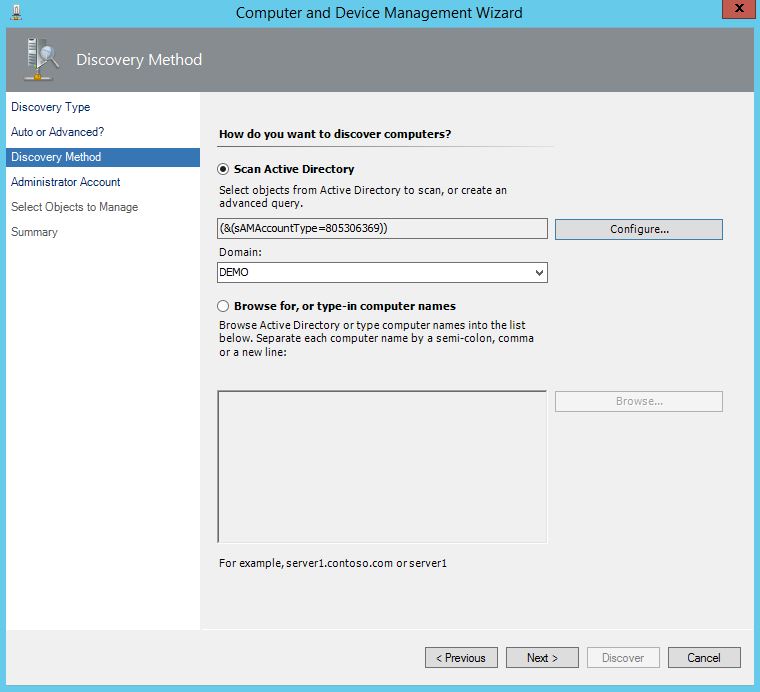This screenshot has height=692, width=760.
Task: Click the sAMAccountType LDAP query field
Action: pyautogui.click(x=382, y=229)
